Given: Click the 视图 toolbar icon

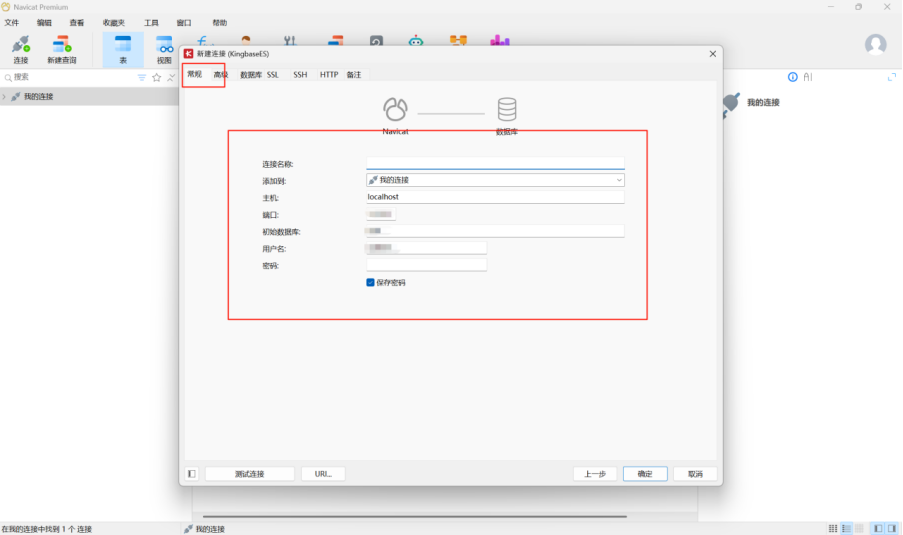Looking at the screenshot, I should pos(164,49).
